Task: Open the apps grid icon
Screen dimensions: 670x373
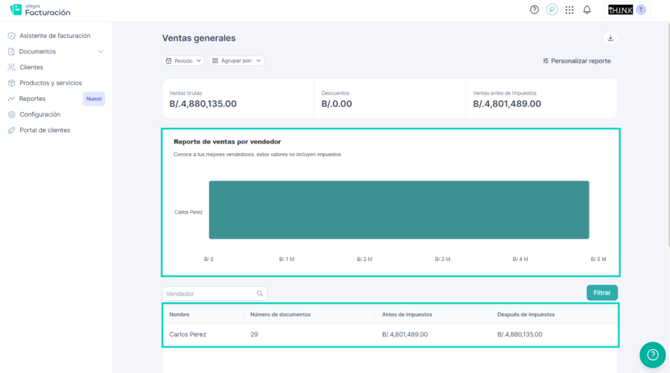Action: (570, 10)
